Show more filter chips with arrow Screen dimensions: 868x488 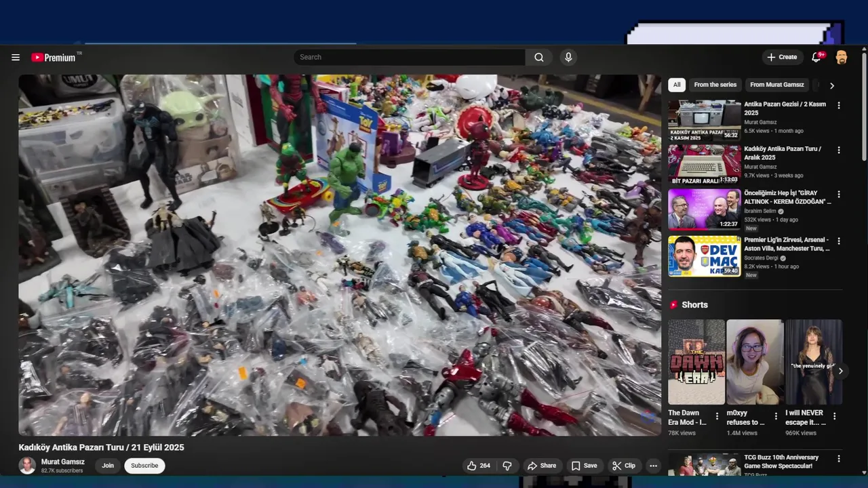point(832,85)
